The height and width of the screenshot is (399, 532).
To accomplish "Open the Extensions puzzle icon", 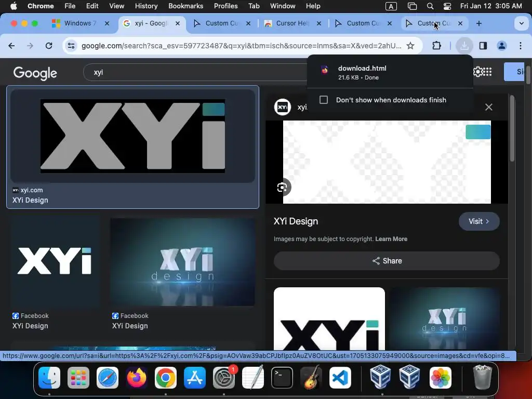I will tap(436, 46).
